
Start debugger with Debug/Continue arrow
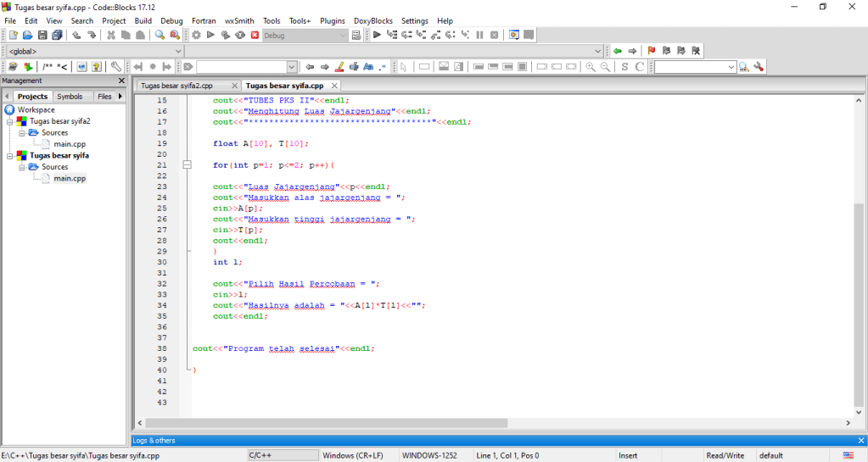[377, 36]
